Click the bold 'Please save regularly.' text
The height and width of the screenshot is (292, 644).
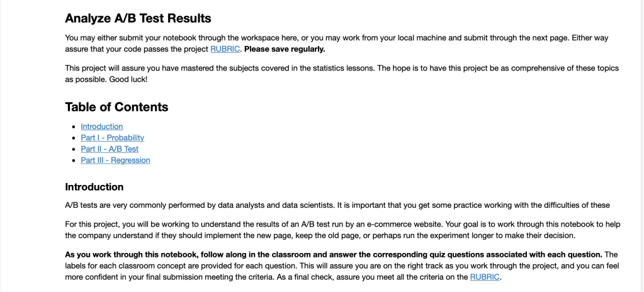click(285, 49)
